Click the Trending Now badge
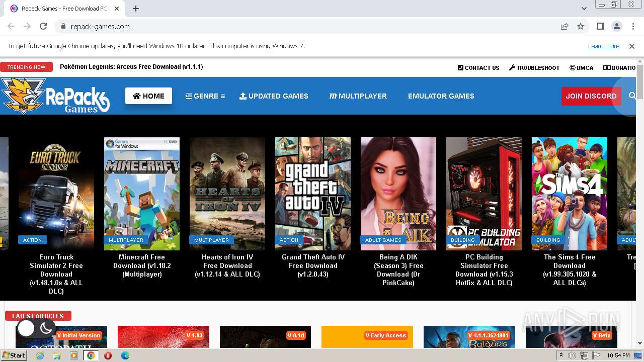The width and height of the screenshot is (644, 362). (26, 67)
